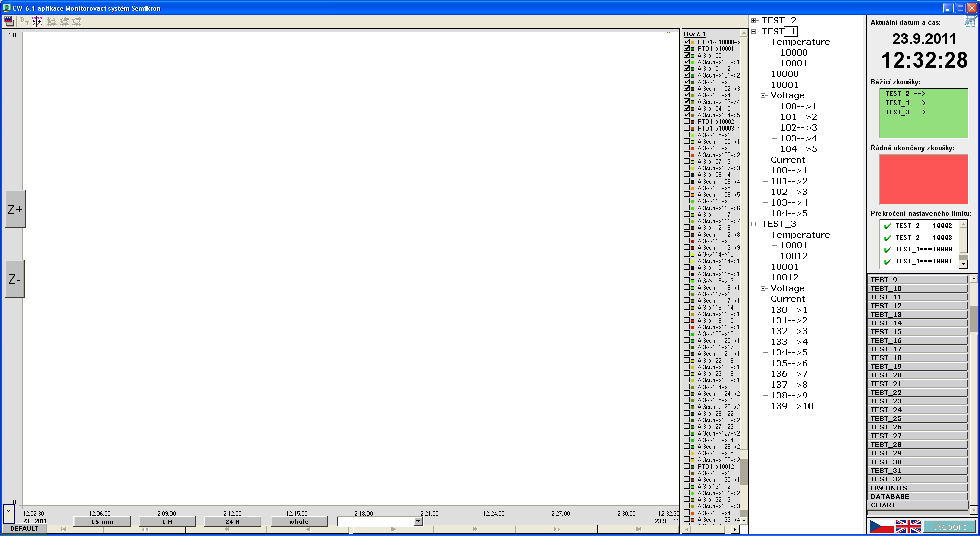This screenshot has width=980, height=536.
Task: Open the time range dropdown below chart
Action: pos(419,521)
